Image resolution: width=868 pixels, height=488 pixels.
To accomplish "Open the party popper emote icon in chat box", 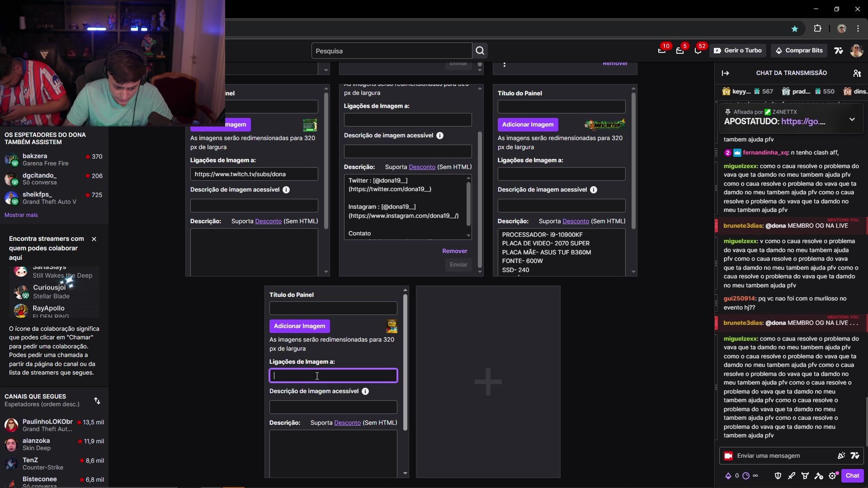I will (841, 456).
